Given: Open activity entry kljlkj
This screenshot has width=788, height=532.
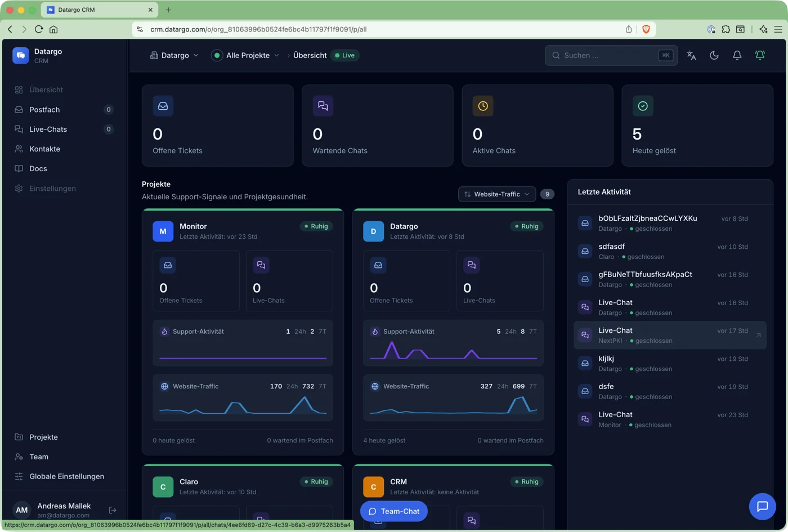Looking at the screenshot, I should (670, 363).
